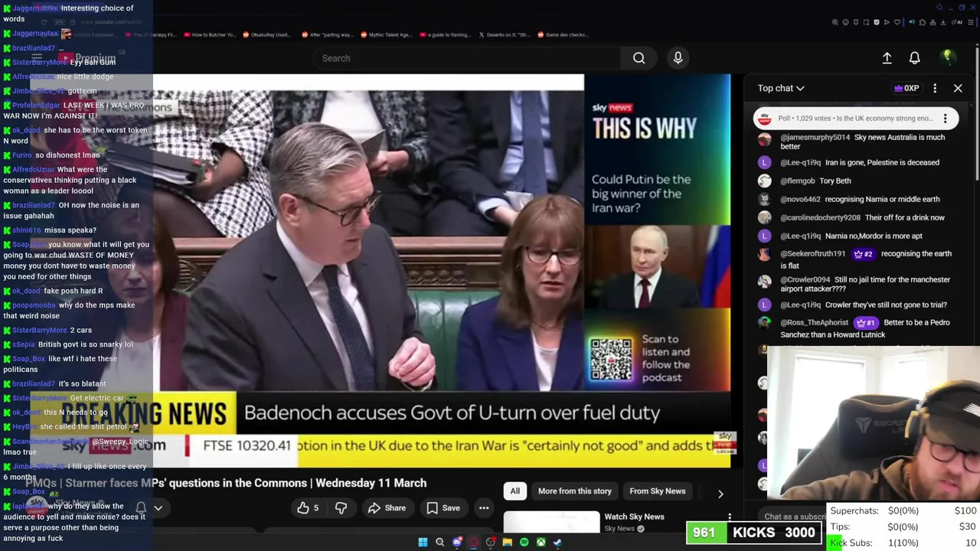Open Discord from the taskbar
The width and height of the screenshot is (980, 551).
click(x=457, y=542)
